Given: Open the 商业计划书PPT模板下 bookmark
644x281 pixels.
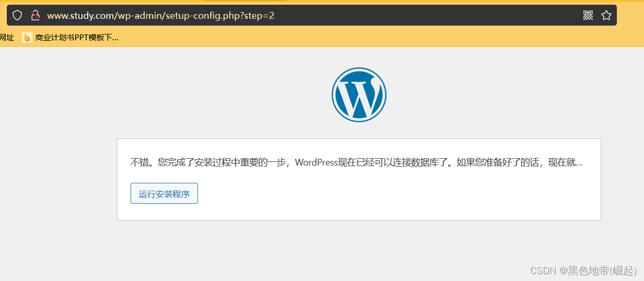Looking at the screenshot, I should [x=71, y=37].
